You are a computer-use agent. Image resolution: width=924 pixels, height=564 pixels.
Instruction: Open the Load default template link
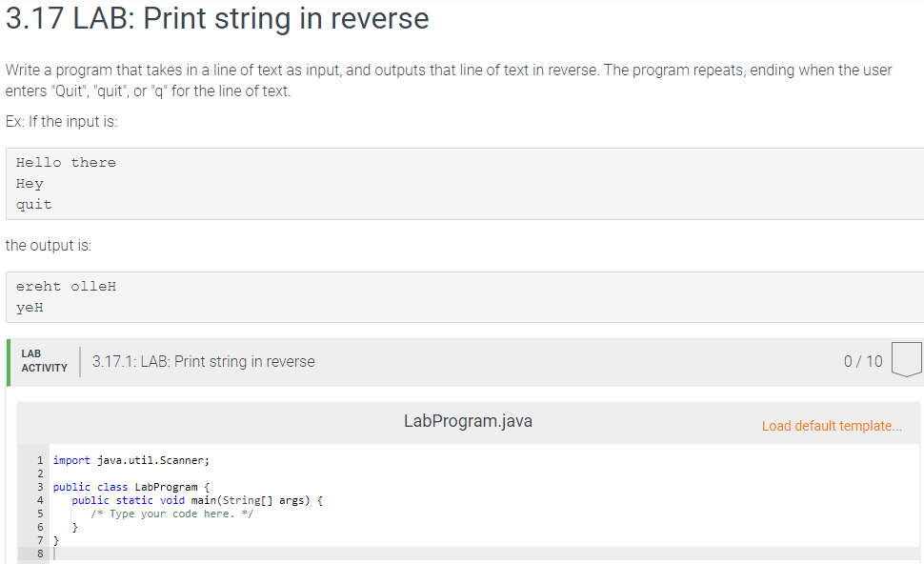coord(832,426)
